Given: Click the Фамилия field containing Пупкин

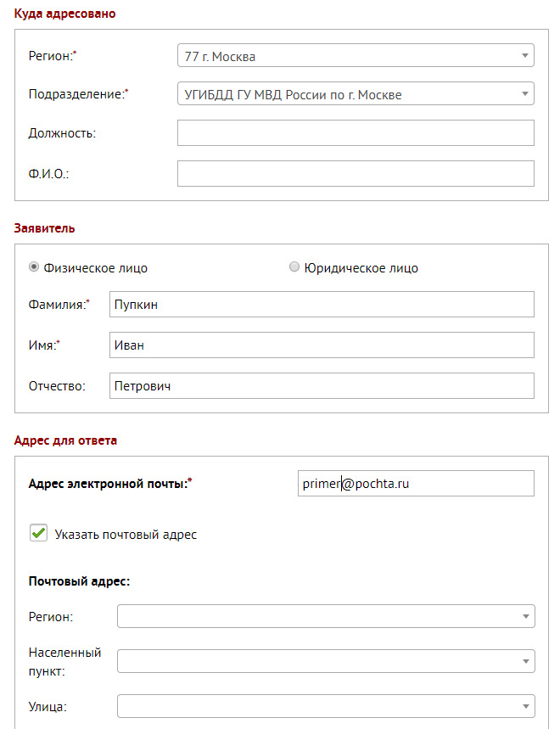Looking at the screenshot, I should click(x=322, y=305).
